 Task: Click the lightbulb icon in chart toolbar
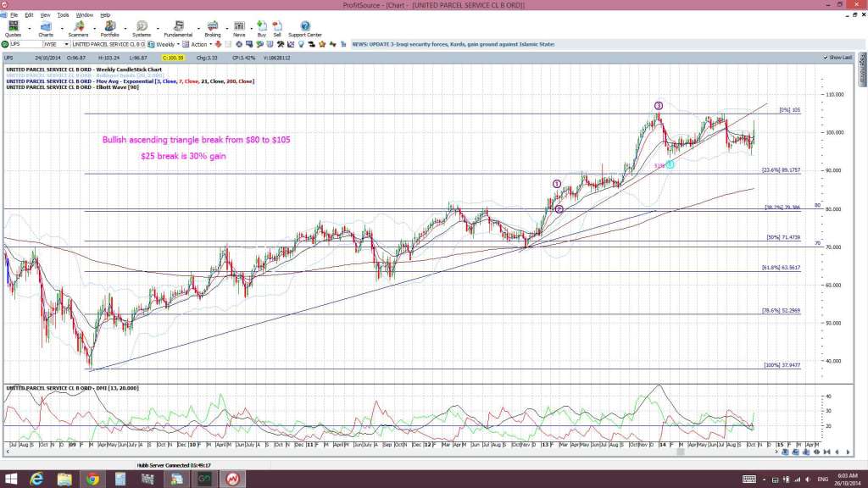(x=301, y=44)
